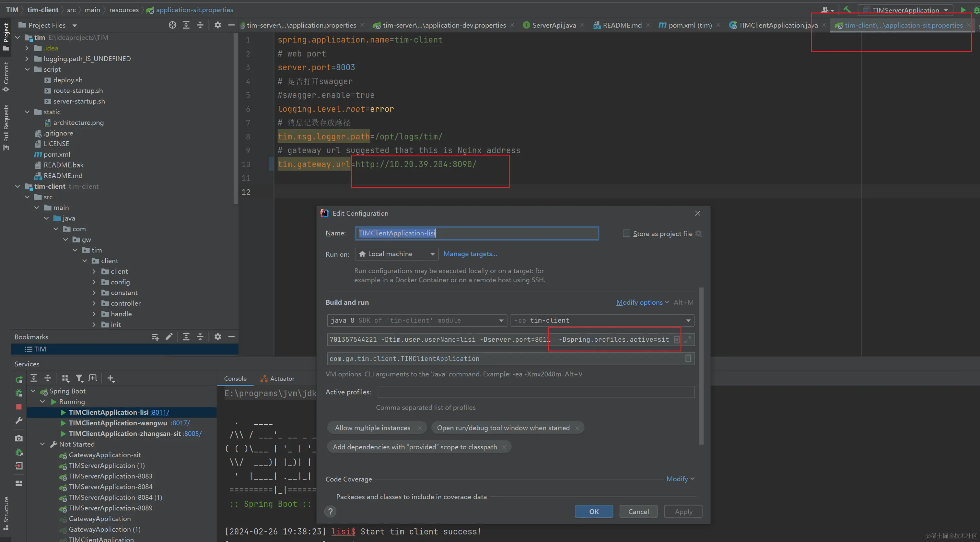Click the Active profiles input field
Image resolution: width=980 pixels, height=542 pixels.
click(536, 392)
